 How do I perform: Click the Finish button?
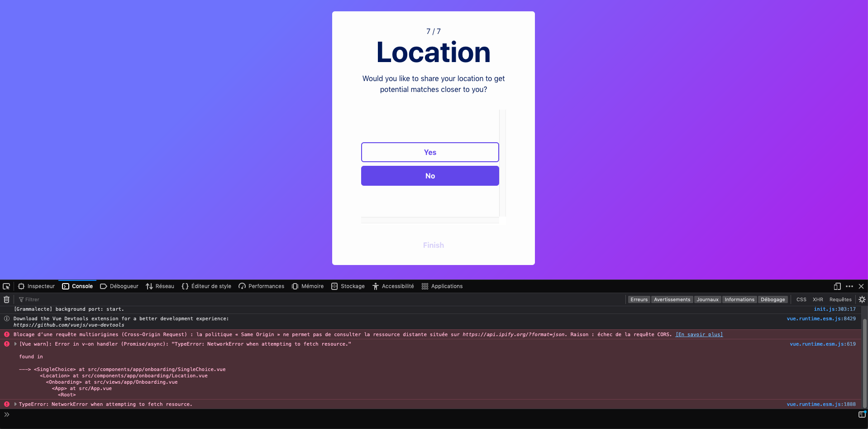pyautogui.click(x=434, y=245)
